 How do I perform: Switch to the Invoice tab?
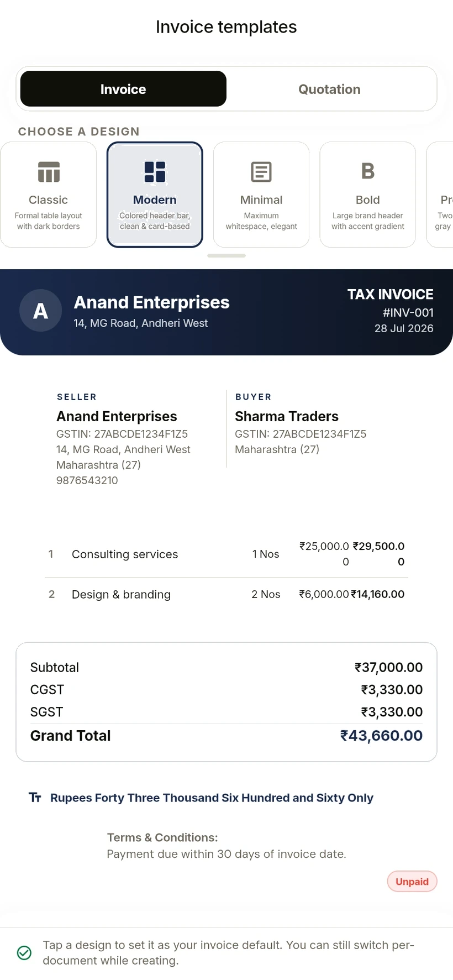tap(123, 88)
